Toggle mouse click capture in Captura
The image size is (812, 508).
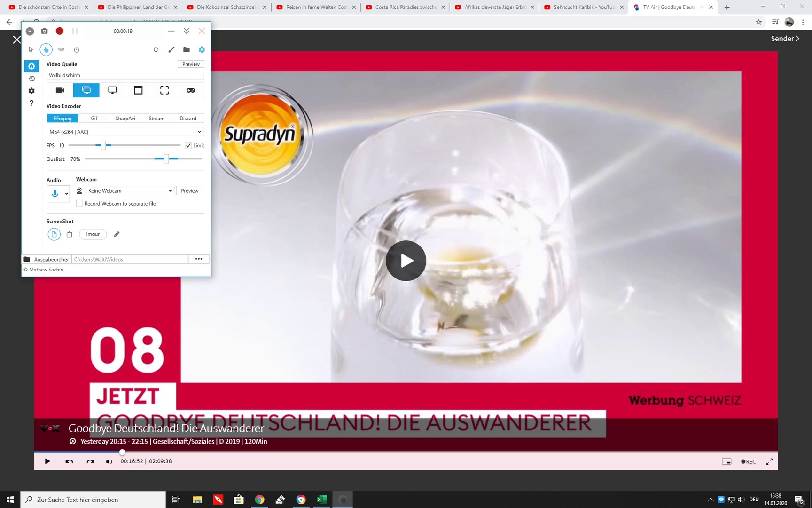coord(46,49)
